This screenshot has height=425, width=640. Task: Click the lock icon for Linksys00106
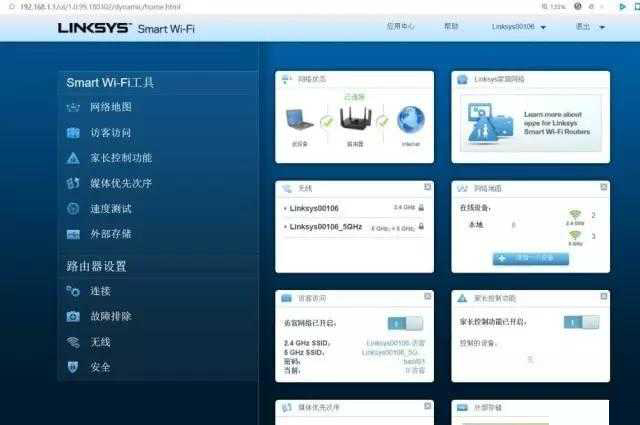(421, 207)
